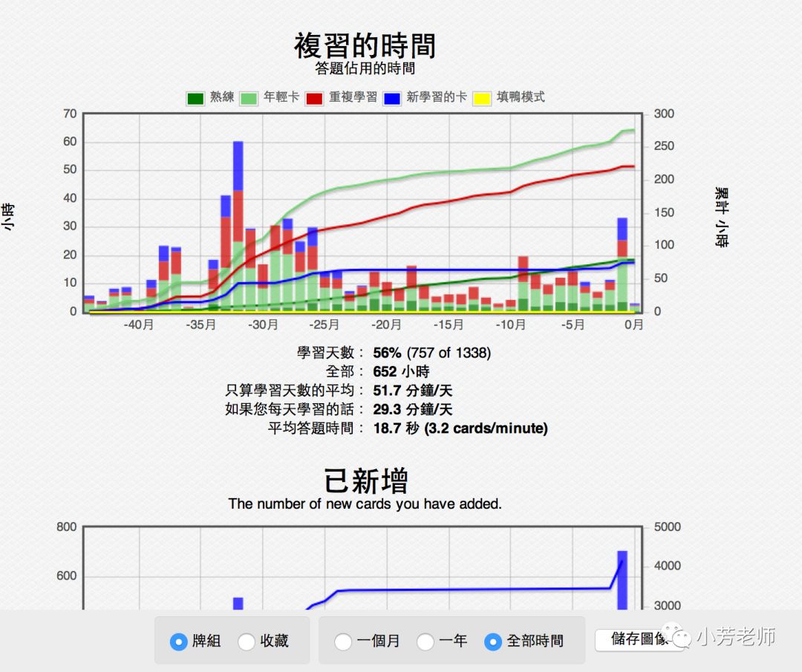The height and width of the screenshot is (672, 802).
Task: Click the 小時 left axis title
Action: point(8,217)
